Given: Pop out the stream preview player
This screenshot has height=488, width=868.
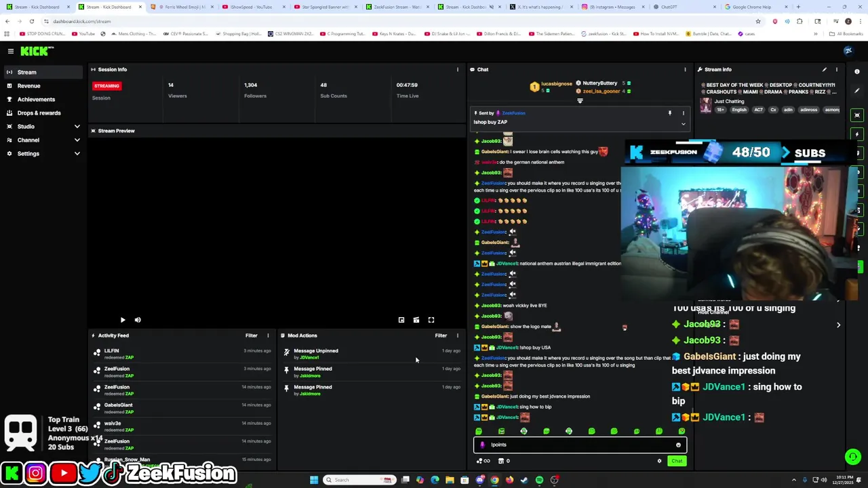Looking at the screenshot, I should [401, 320].
